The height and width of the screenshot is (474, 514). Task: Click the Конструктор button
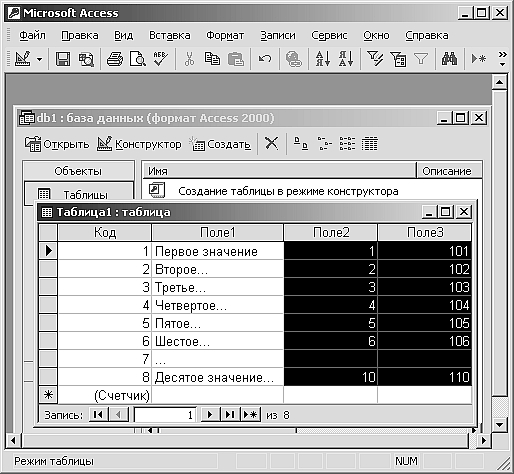[139, 144]
